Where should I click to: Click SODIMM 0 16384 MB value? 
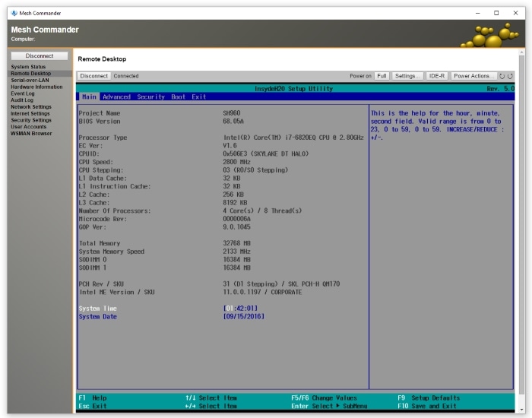pyautogui.click(x=236, y=260)
